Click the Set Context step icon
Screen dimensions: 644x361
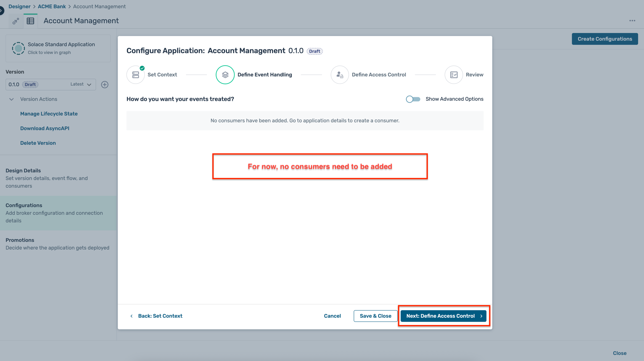coord(136,75)
